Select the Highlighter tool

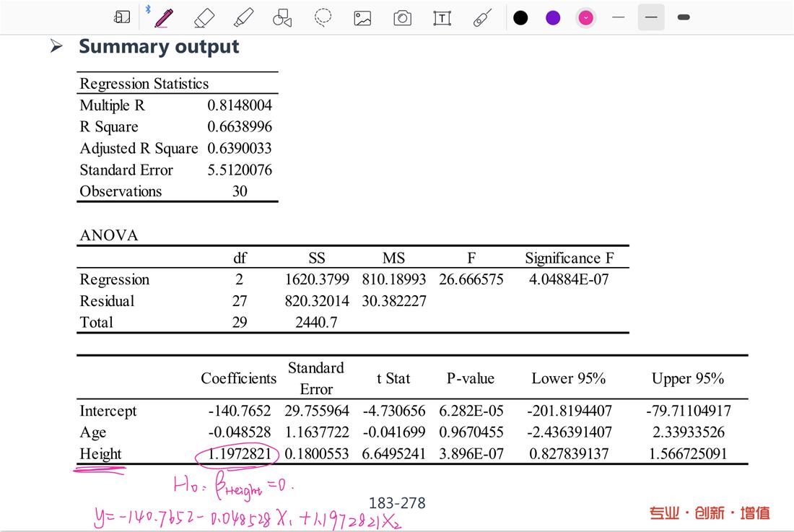pos(243,17)
